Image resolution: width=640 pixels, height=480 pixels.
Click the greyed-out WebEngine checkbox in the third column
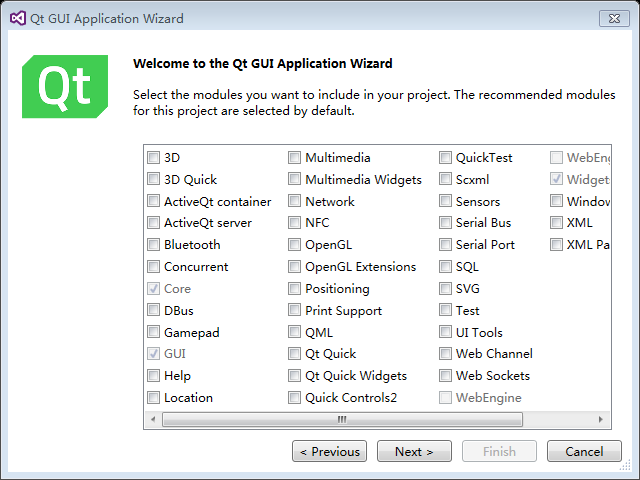coord(445,398)
